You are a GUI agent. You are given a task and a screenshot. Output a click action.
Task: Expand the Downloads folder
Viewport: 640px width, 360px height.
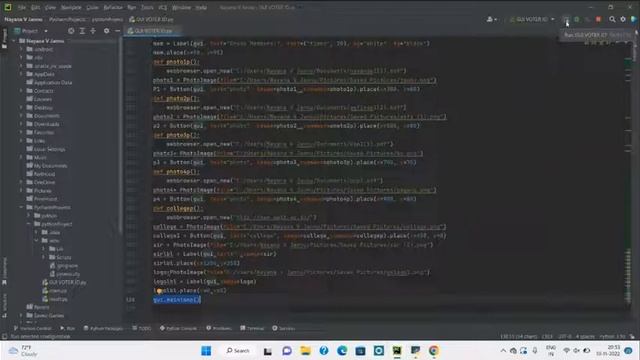coord(21,124)
